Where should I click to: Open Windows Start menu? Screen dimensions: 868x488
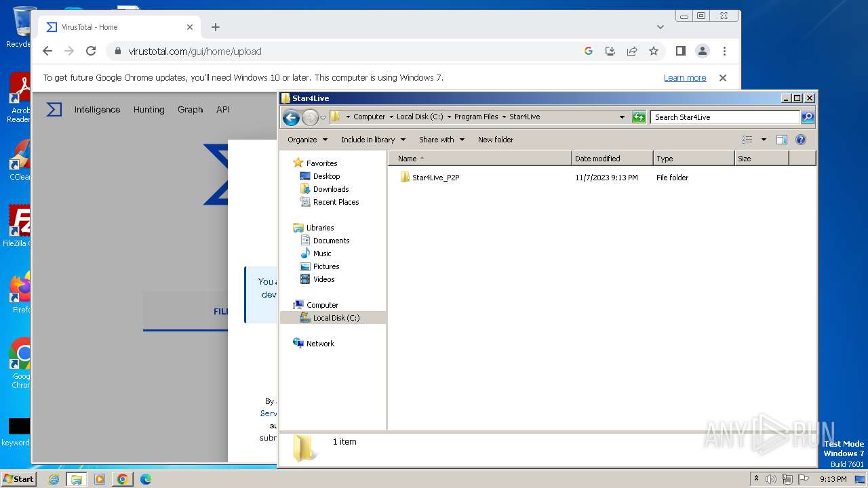click(18, 479)
